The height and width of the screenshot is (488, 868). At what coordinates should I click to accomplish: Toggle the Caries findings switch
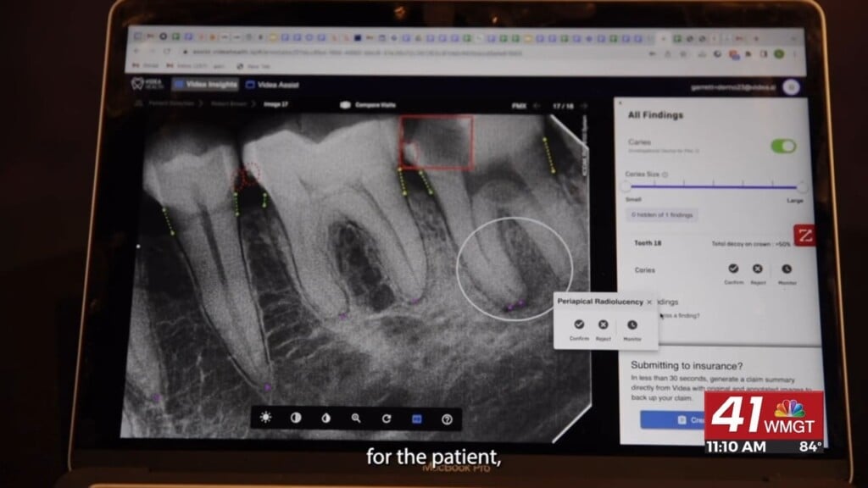tap(783, 146)
